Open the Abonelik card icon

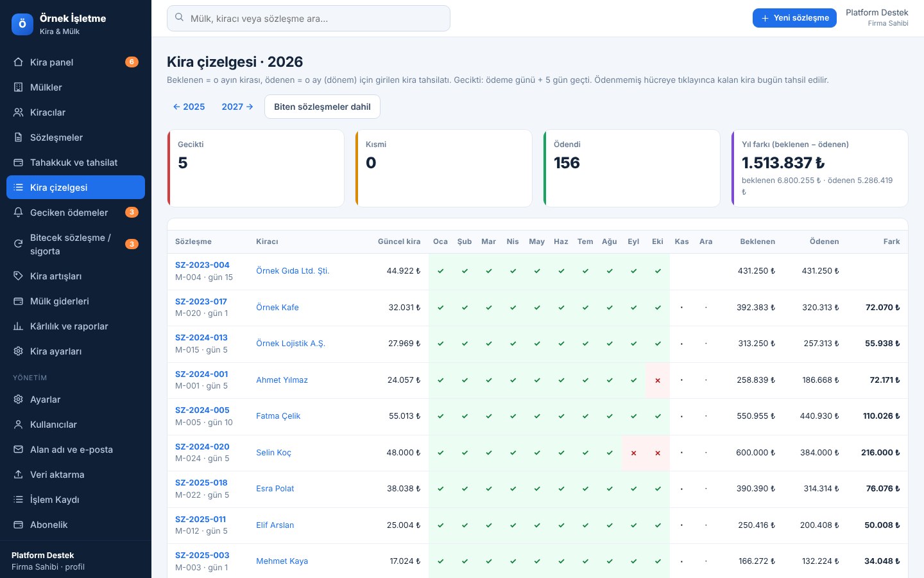[19, 525]
